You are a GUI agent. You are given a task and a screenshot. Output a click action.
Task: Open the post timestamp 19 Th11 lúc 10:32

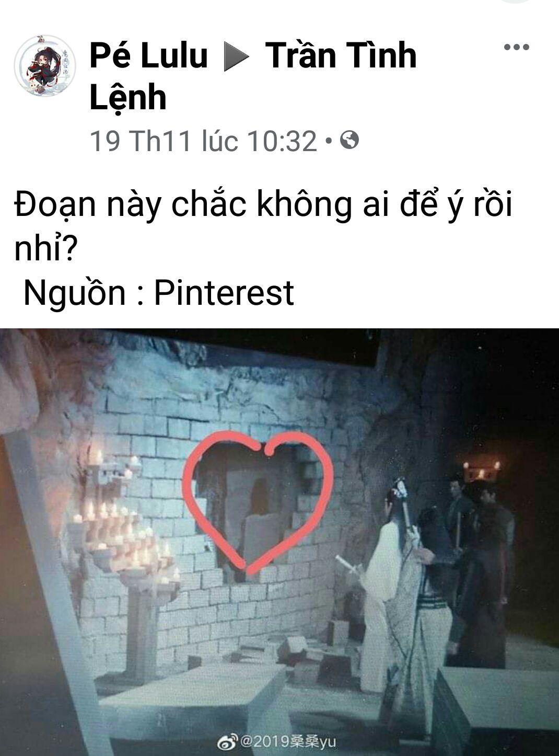pyautogui.click(x=204, y=141)
